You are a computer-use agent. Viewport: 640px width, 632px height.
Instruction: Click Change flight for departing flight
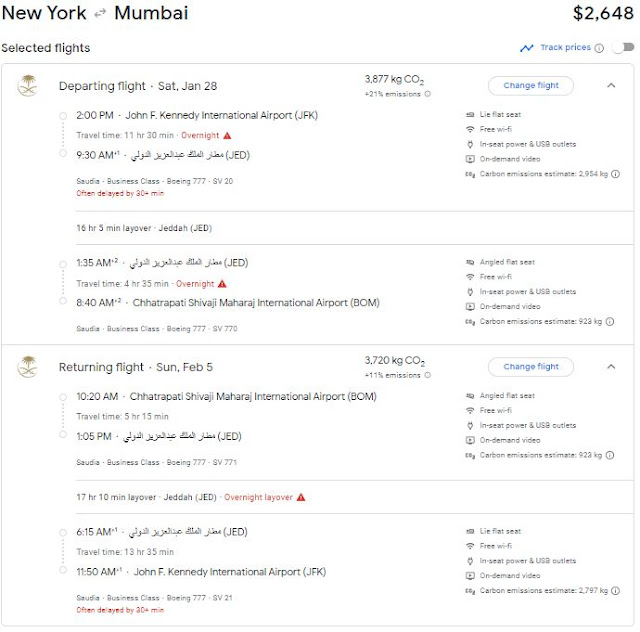[x=531, y=85]
